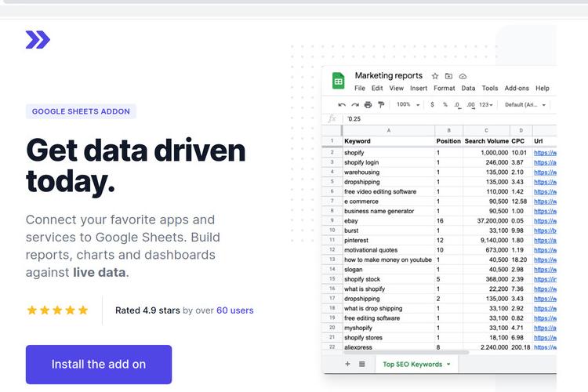This screenshot has width=588, height=392.
Task: Open the Format menu
Action: (x=445, y=88)
